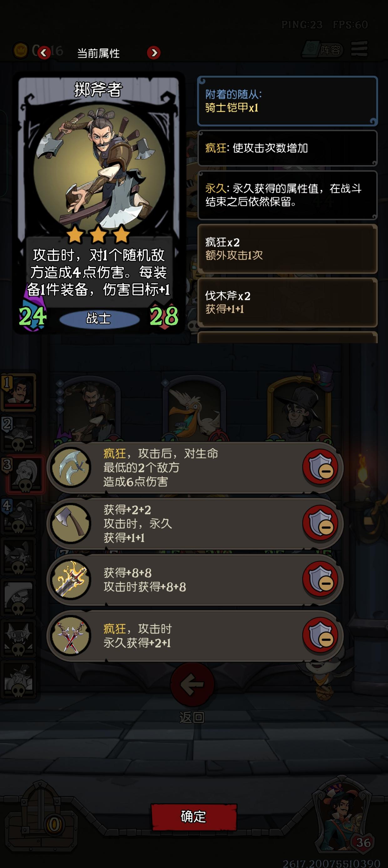The width and height of the screenshot is (388, 868).
Task: Go to previous attribute page with left arrow
Action: (x=44, y=53)
